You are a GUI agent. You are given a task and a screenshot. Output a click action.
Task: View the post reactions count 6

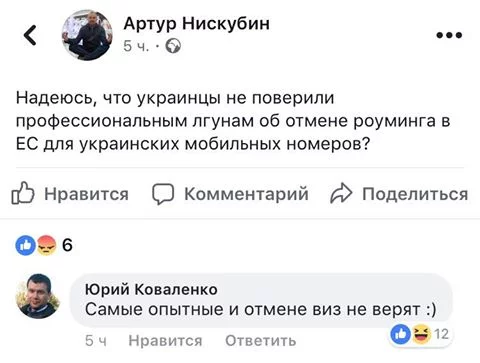[67, 245]
